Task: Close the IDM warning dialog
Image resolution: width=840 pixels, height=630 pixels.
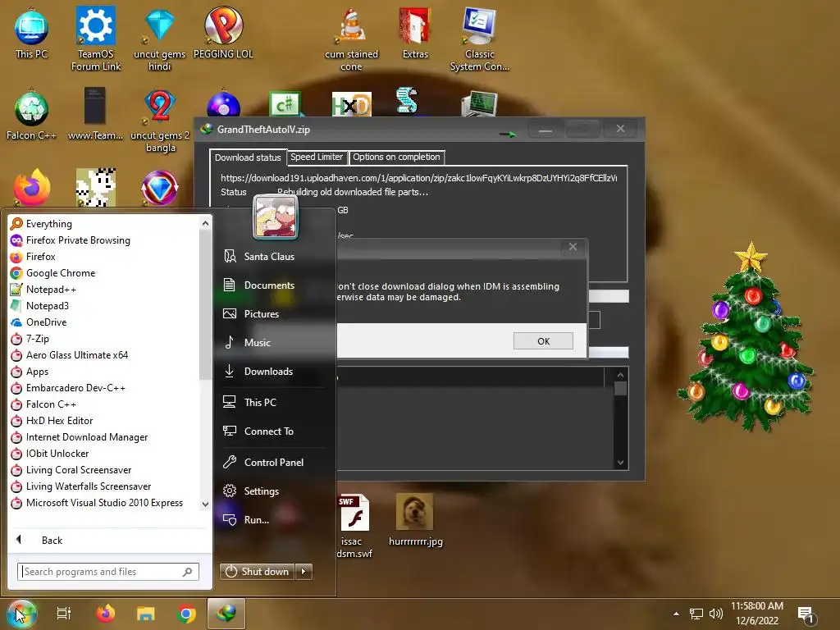Action: pos(573,247)
